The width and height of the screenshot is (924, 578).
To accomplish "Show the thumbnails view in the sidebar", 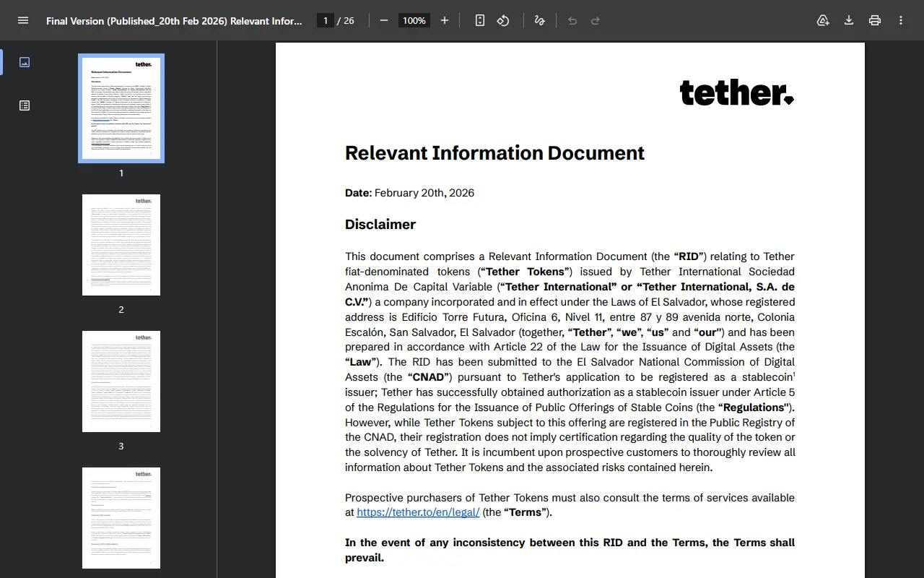I will [25, 62].
